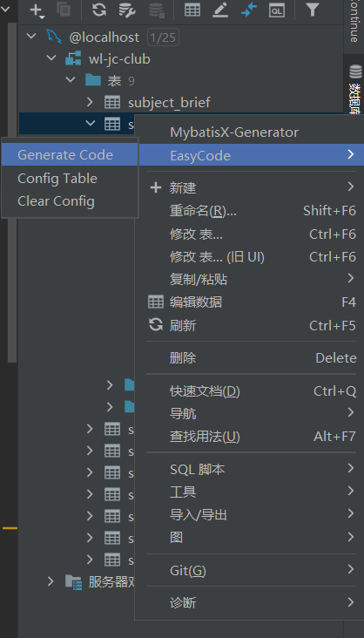Select SQL 脚本 menu entry
Viewport: 364px width, 638px height.
251,470
